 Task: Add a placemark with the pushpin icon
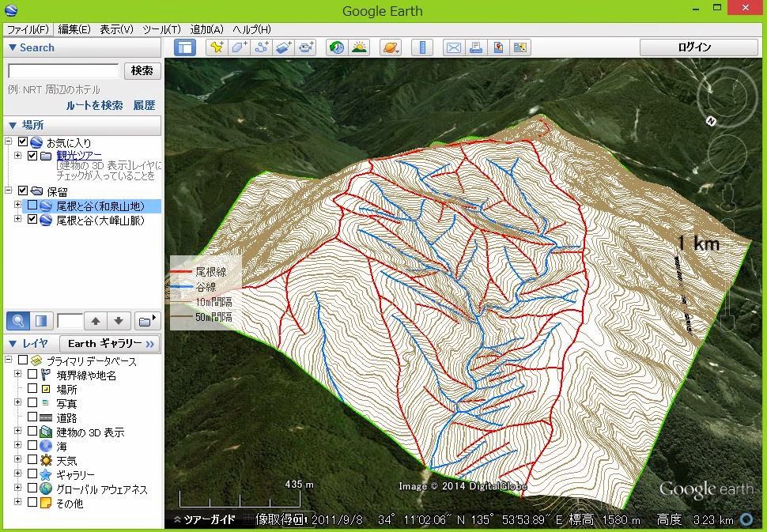click(x=217, y=47)
